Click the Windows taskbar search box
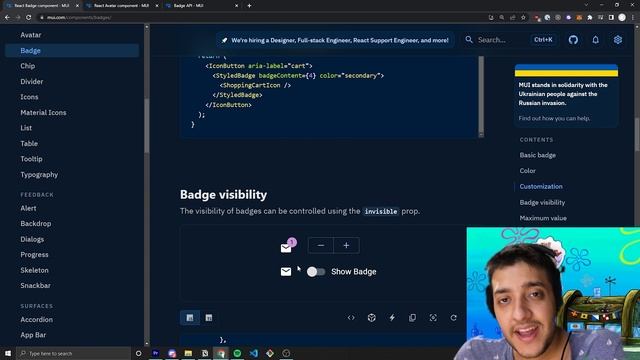The width and height of the screenshot is (640, 360). [x=73, y=353]
